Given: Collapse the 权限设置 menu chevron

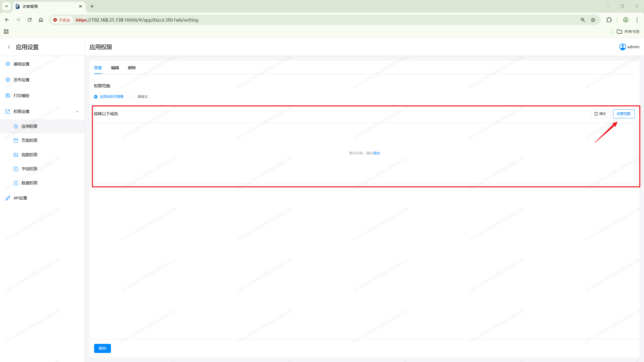Looking at the screenshot, I should pyautogui.click(x=77, y=111).
